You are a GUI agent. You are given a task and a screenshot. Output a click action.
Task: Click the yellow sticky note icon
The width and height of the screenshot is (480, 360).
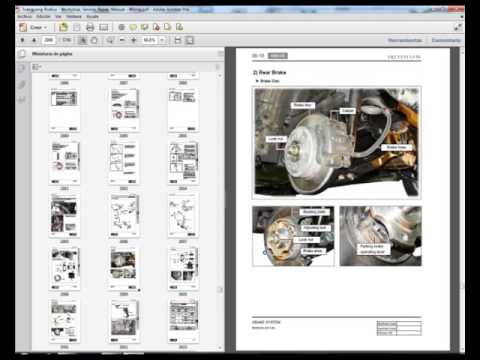point(133,27)
